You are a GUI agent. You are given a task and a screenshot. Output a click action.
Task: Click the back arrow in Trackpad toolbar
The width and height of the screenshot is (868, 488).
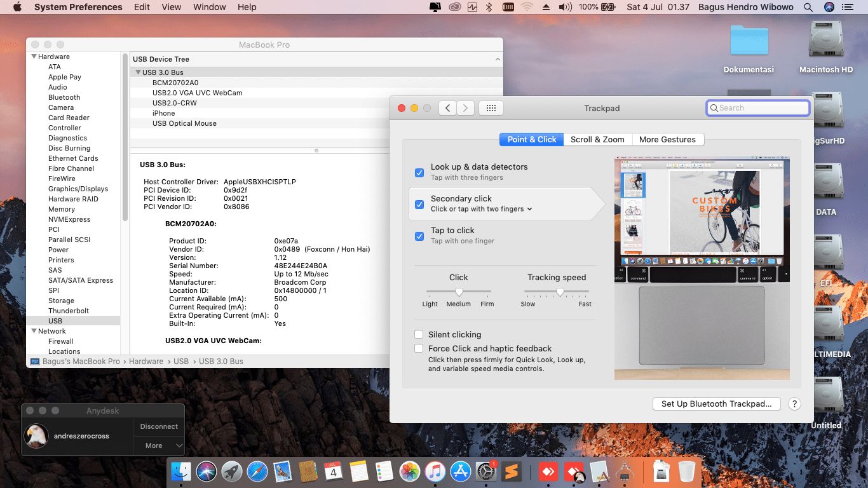(x=448, y=108)
